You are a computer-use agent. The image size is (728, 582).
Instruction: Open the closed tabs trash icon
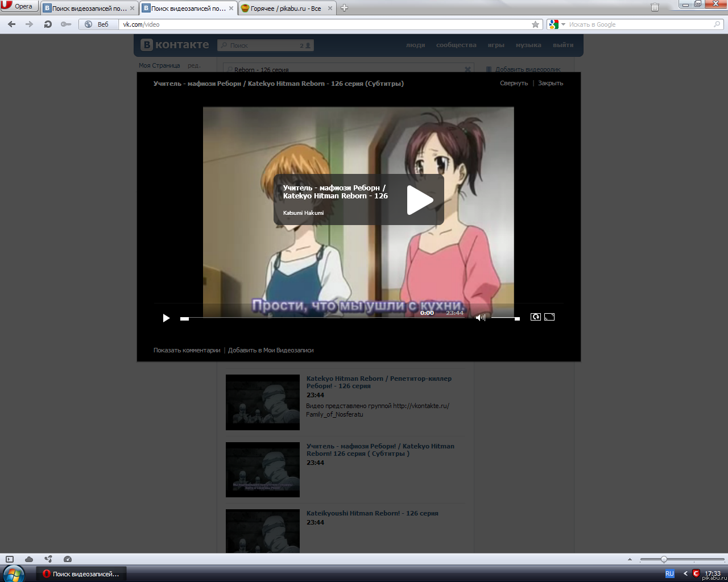pos(655,7)
